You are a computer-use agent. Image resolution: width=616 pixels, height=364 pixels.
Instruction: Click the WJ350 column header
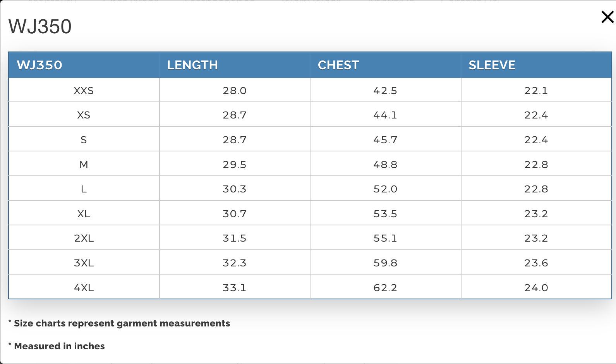pyautogui.click(x=40, y=65)
